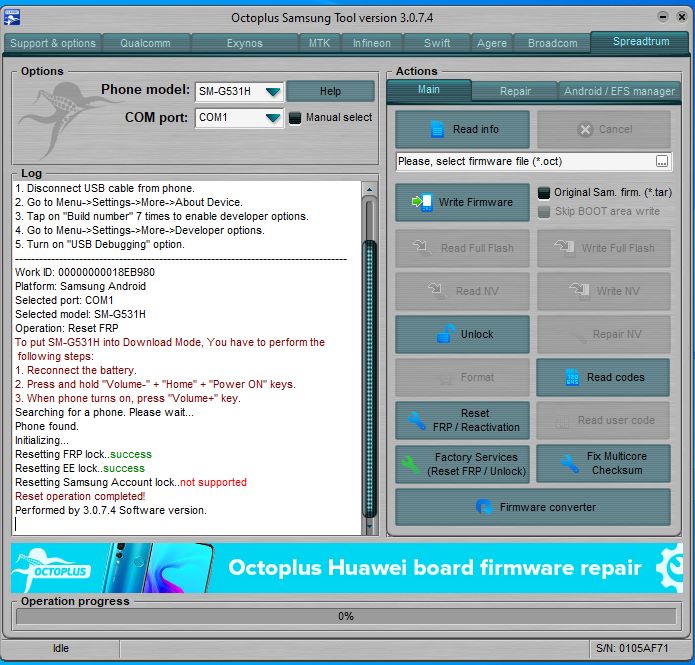
Task: Click the log scroll up arrow
Action: [369, 190]
